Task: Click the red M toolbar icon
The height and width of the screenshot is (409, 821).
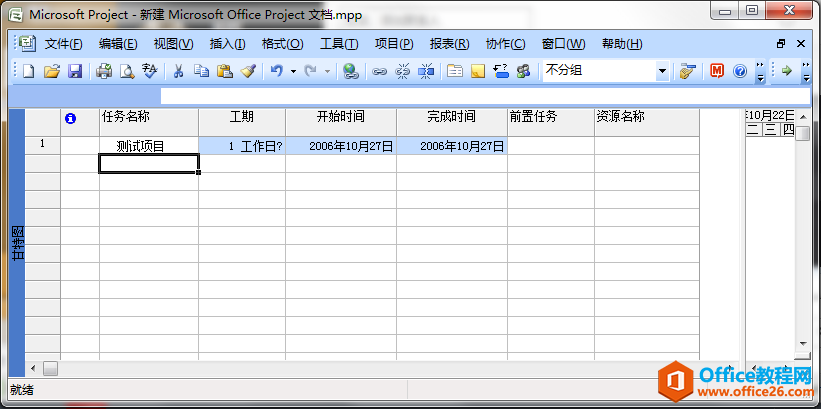Action: click(717, 71)
